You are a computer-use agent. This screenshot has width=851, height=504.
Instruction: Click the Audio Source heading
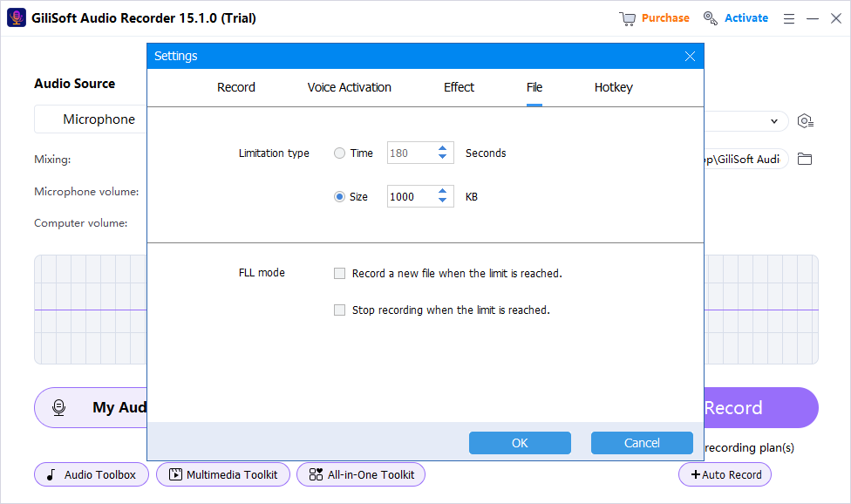coord(75,84)
